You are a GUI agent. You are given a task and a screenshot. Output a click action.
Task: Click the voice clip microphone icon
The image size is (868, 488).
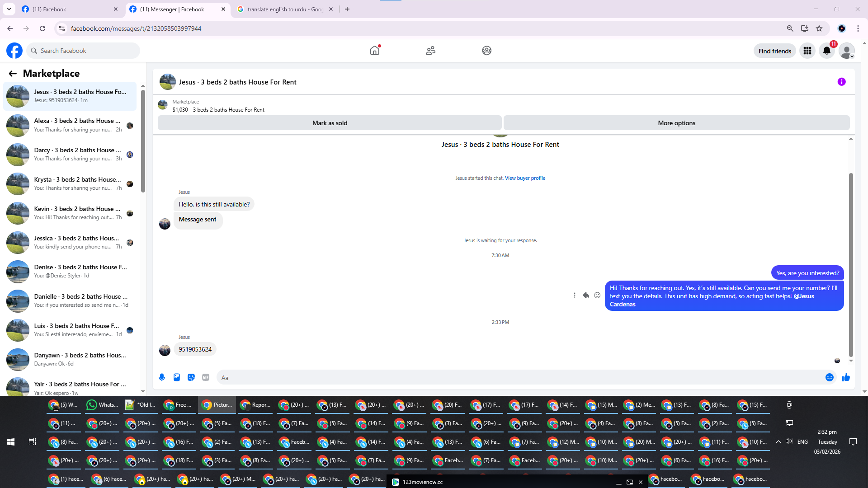(x=162, y=377)
